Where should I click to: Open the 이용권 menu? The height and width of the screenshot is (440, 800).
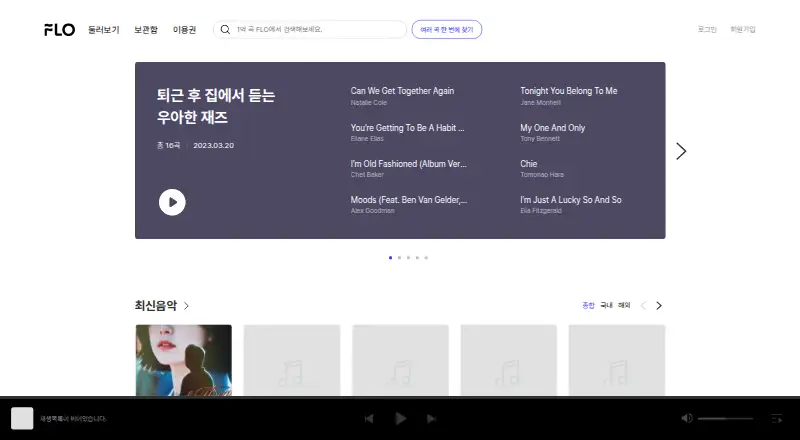(x=184, y=30)
